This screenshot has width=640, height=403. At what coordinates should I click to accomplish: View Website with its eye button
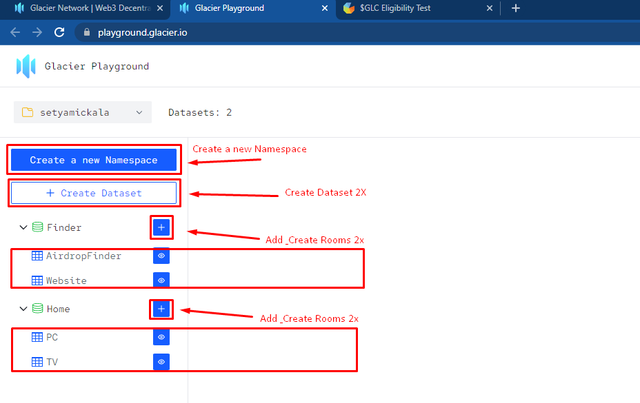(161, 281)
